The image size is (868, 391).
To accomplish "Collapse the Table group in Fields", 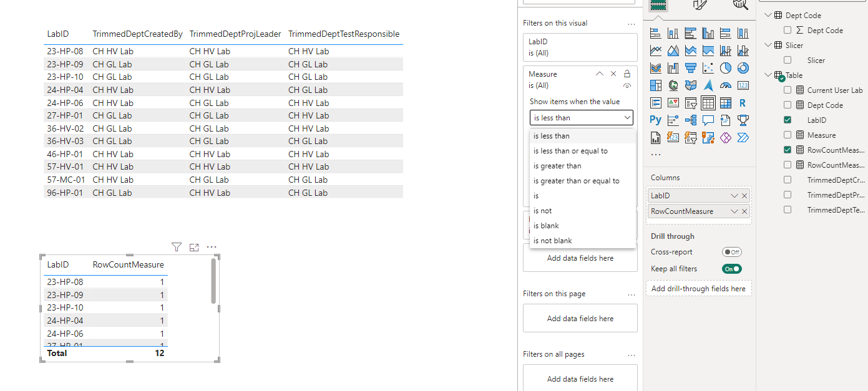I will (x=768, y=75).
